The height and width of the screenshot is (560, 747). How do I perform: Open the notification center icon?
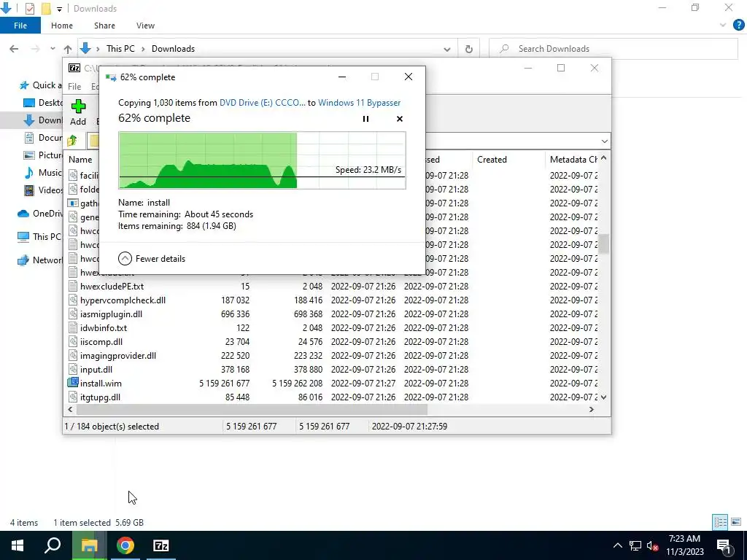tap(724, 545)
